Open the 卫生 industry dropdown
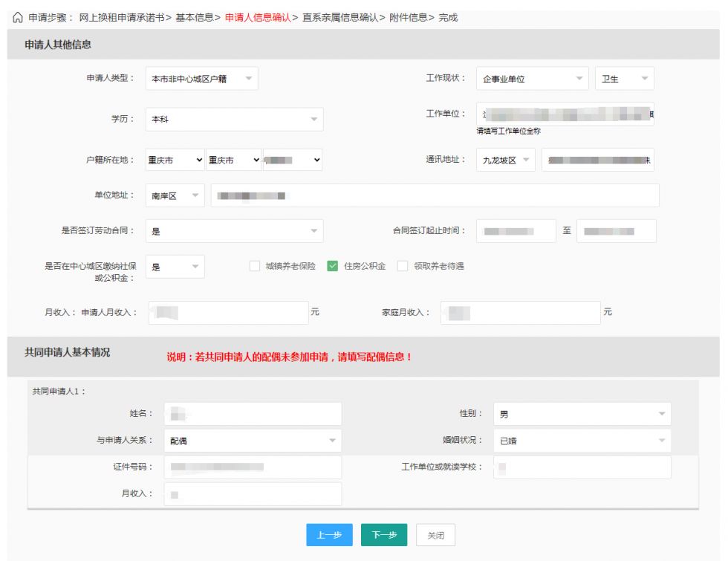728x561 pixels. tap(624, 79)
